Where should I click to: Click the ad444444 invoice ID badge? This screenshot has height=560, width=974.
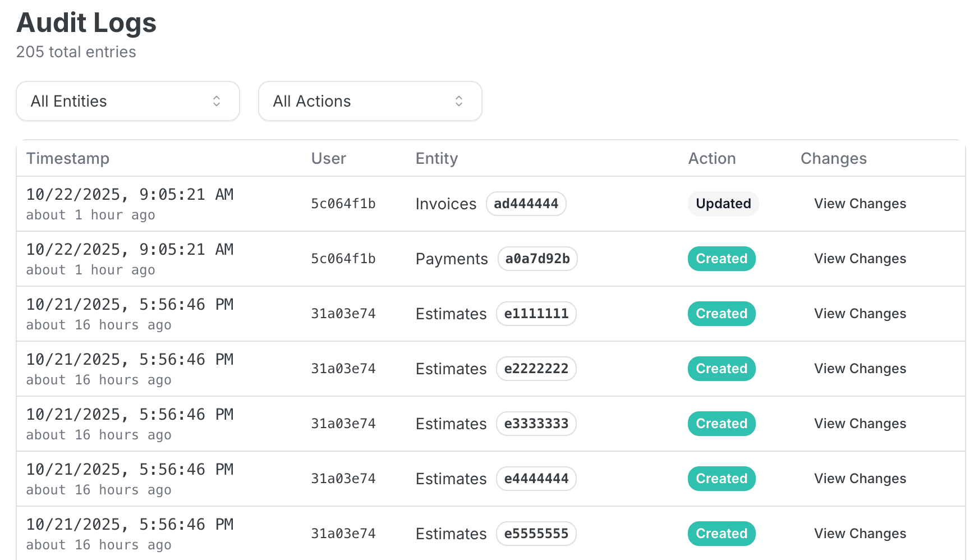tap(526, 204)
